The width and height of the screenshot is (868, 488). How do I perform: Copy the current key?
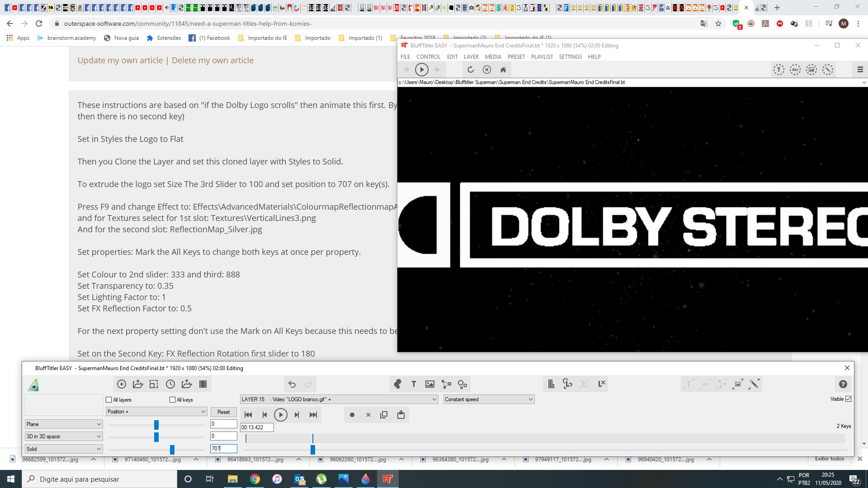tap(384, 415)
